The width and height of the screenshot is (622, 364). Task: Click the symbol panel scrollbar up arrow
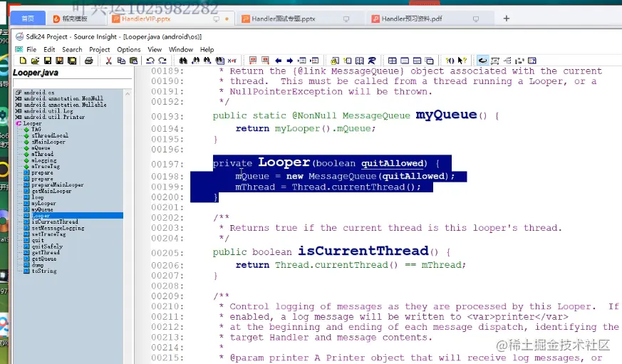[128, 93]
